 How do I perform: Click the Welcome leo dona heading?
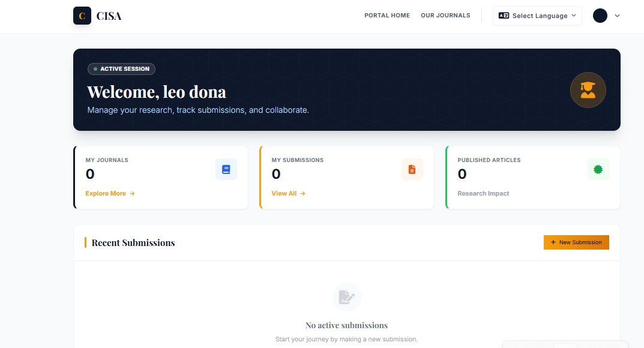click(157, 92)
